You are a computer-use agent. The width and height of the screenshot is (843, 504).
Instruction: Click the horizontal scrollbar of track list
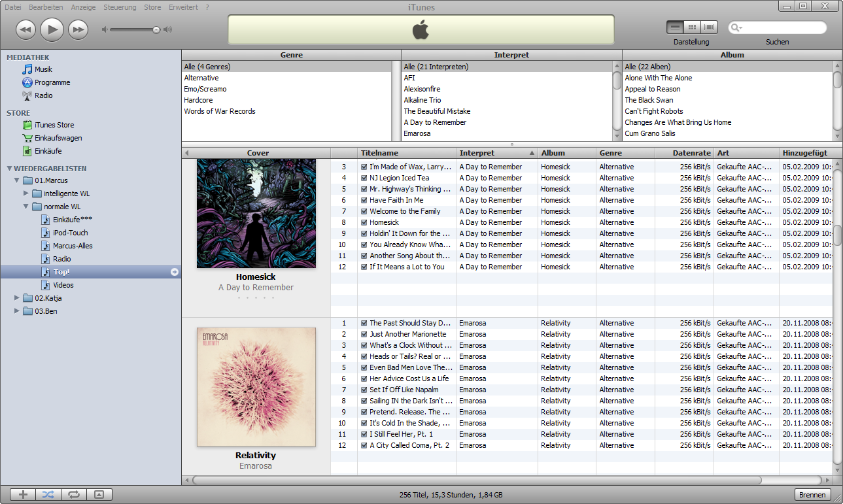477,480
